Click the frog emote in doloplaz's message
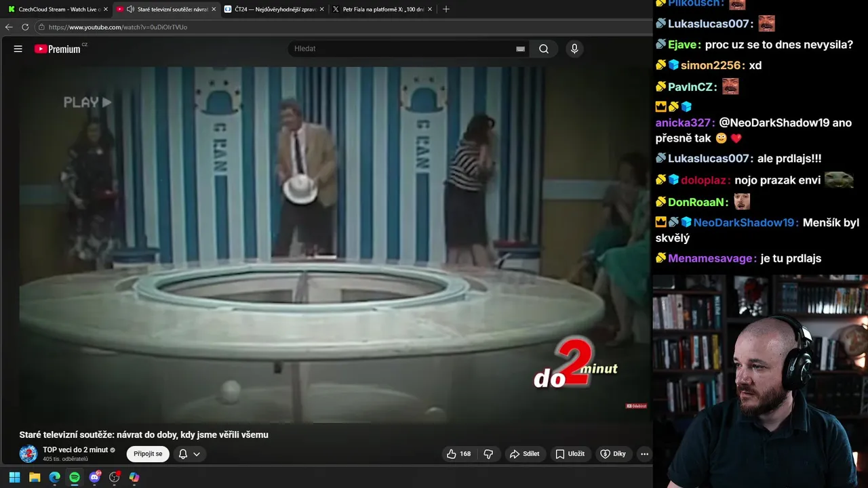 [x=839, y=180]
